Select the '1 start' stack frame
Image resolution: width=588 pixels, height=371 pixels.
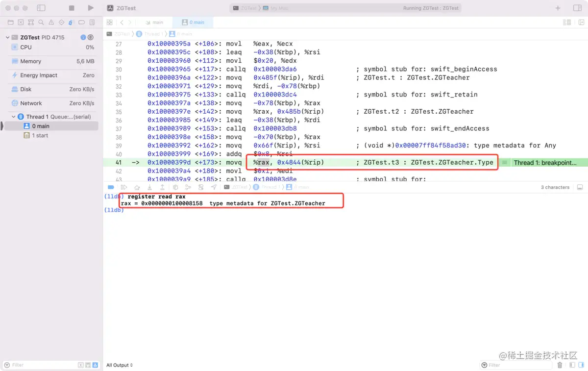pyautogui.click(x=51, y=135)
